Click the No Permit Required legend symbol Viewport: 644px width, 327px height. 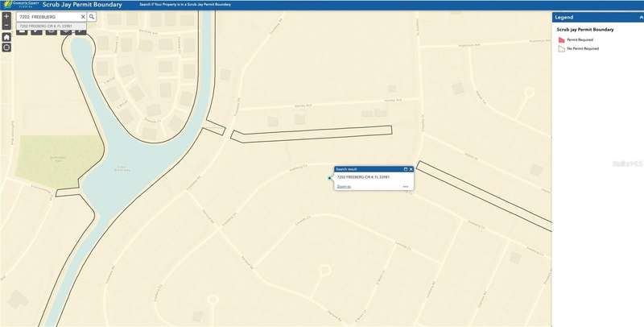(561, 48)
